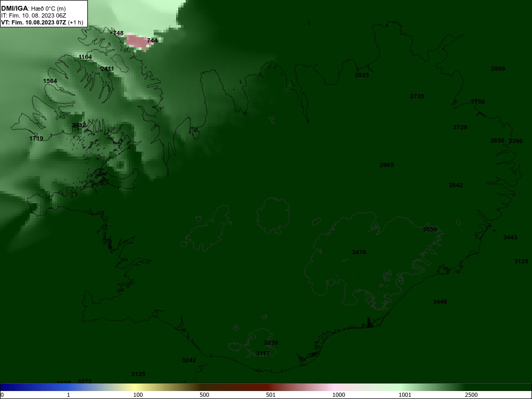Click the 1564 value in Westfjords
The height and width of the screenshot is (399, 532).
click(50, 81)
